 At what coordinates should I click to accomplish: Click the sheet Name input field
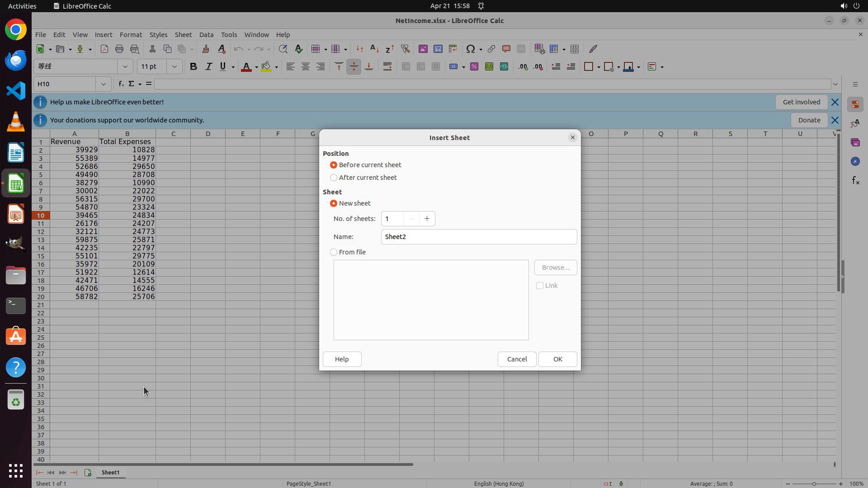tap(479, 237)
